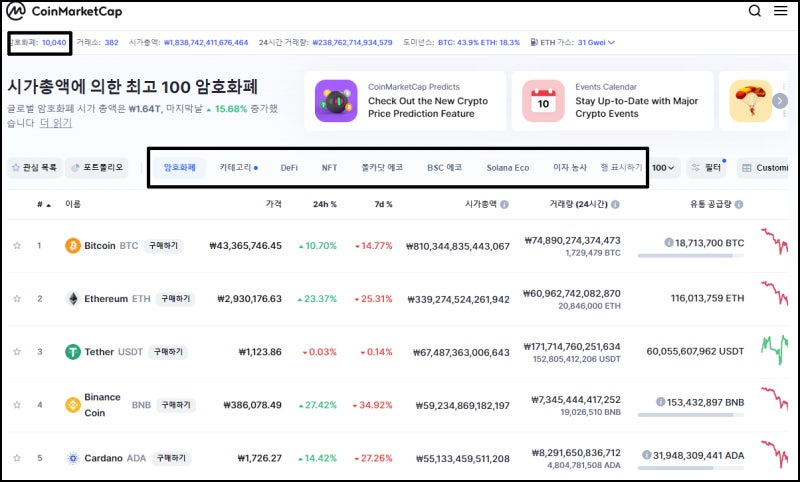The width and height of the screenshot is (800, 482).
Task: Click the Tether green coin icon
Action: click(x=73, y=351)
